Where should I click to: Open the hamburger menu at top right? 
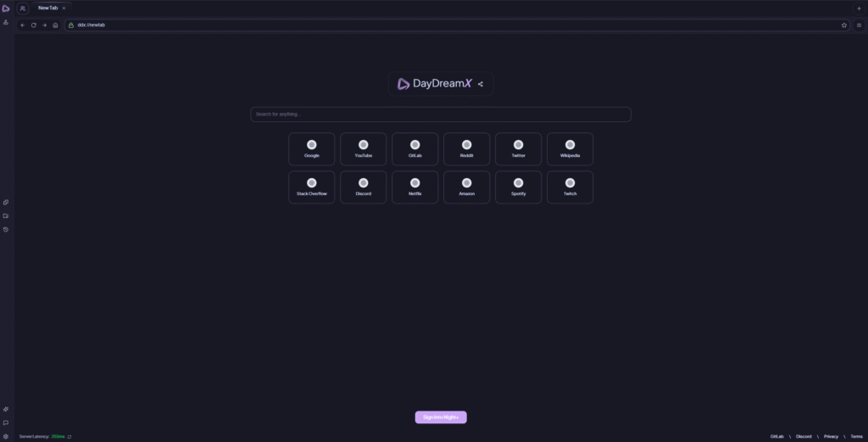[x=859, y=25]
